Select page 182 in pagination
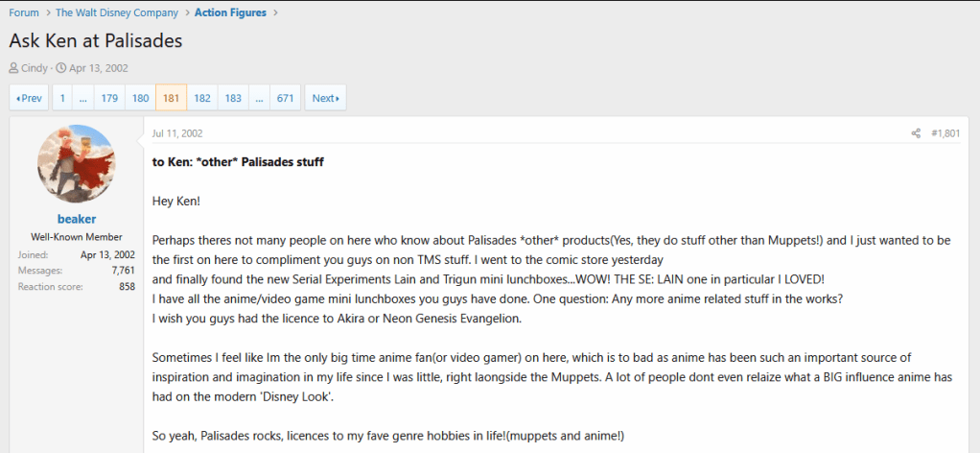The width and height of the screenshot is (980, 453). pos(201,98)
